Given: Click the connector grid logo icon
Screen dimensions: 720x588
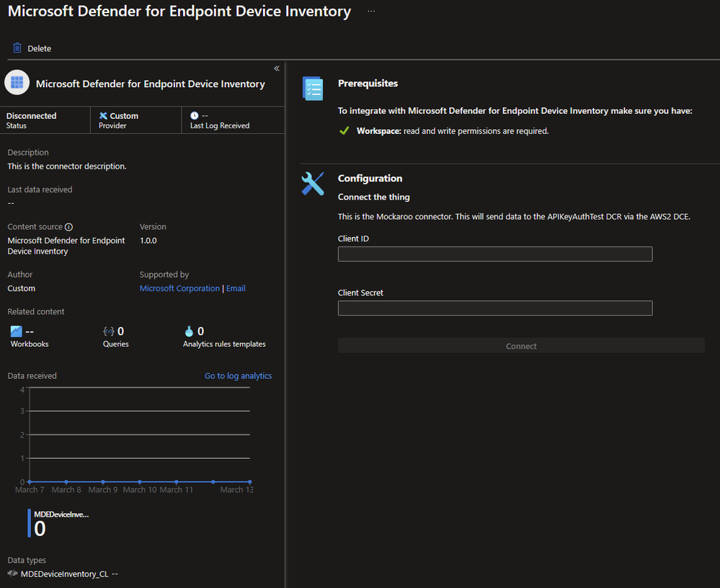Looking at the screenshot, I should point(17,82).
